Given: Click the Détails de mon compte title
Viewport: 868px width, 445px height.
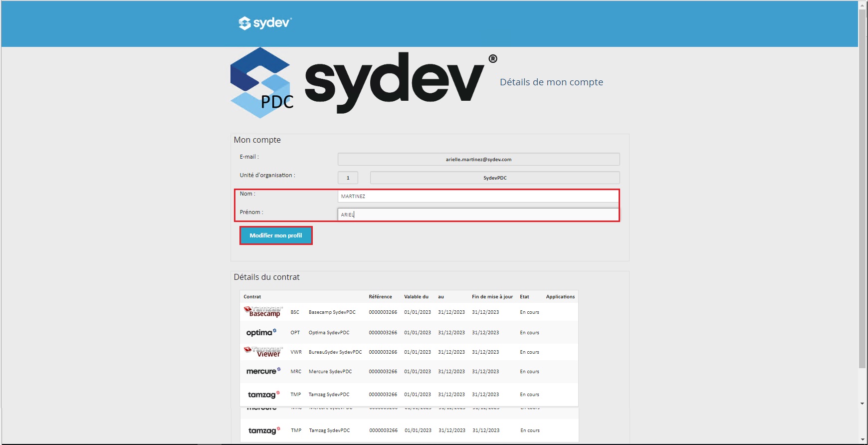Looking at the screenshot, I should pyautogui.click(x=551, y=82).
